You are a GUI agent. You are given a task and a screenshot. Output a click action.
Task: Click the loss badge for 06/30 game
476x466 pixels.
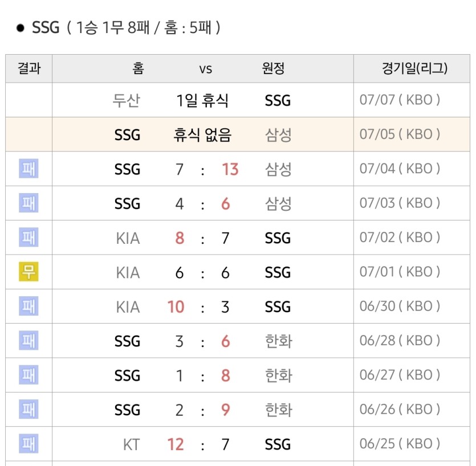click(x=29, y=306)
